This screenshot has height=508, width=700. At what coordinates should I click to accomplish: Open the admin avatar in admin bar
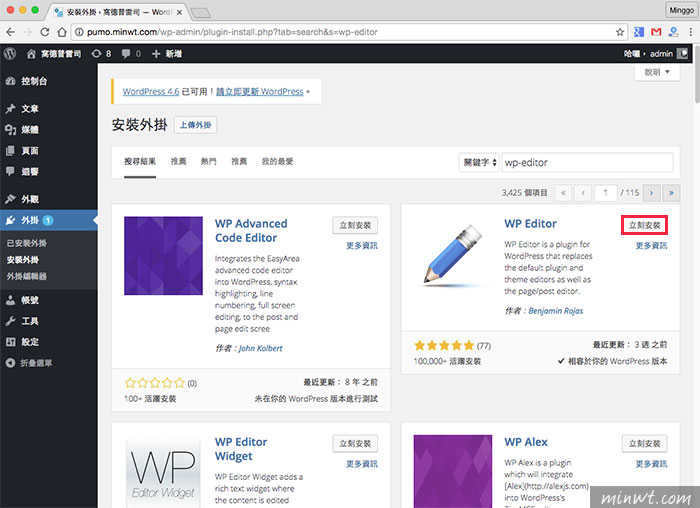(x=682, y=54)
